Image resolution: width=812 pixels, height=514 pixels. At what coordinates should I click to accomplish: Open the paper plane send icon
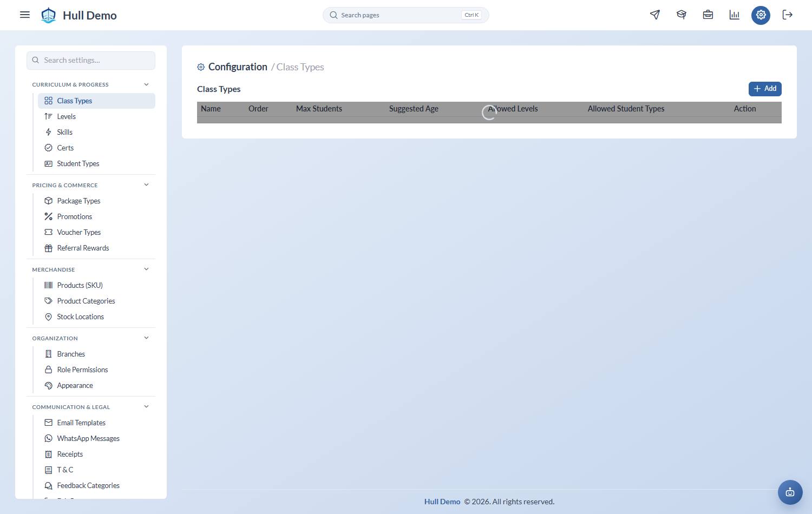coord(655,15)
